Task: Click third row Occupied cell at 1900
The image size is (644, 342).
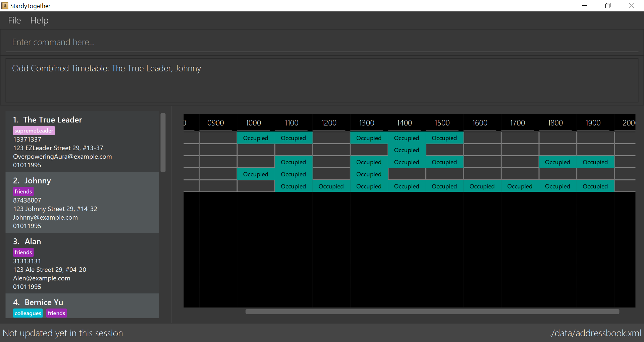Action: (x=595, y=162)
